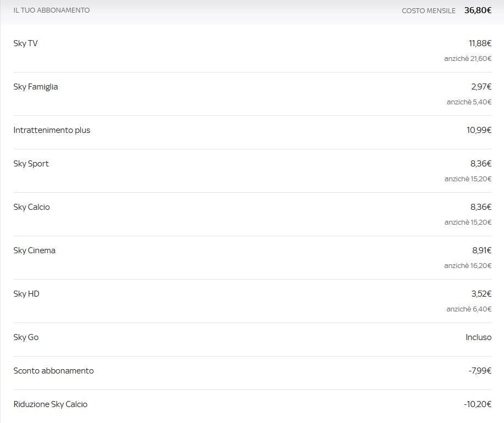Click the 'IL TUO ABBONAMENTO' header text
The height and width of the screenshot is (423, 504).
pyautogui.click(x=52, y=10)
